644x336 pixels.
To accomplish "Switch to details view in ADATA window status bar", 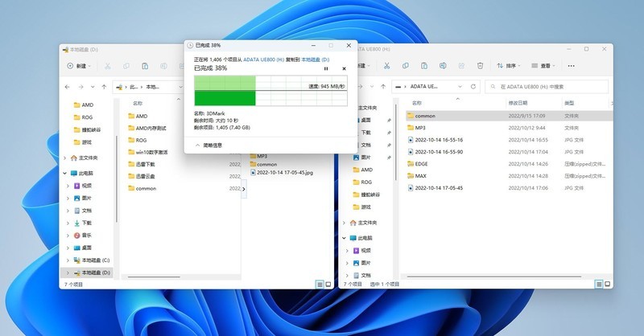I will (x=599, y=284).
